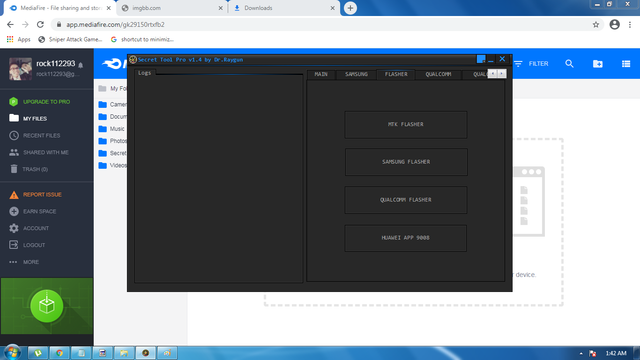The image size is (640, 360).
Task: Click REPORT ISSUE warning link
Action: pyautogui.click(x=36, y=195)
